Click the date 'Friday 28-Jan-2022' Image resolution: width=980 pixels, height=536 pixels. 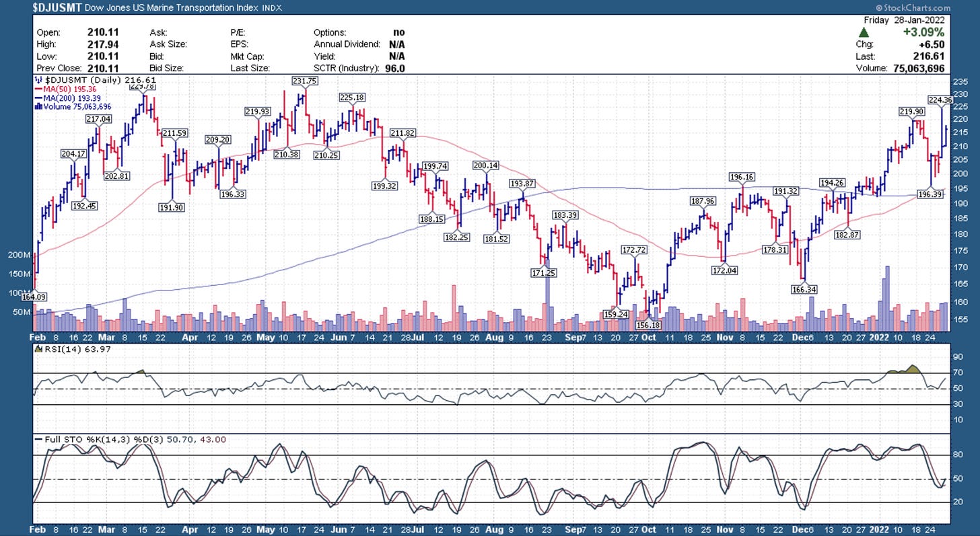[904, 20]
